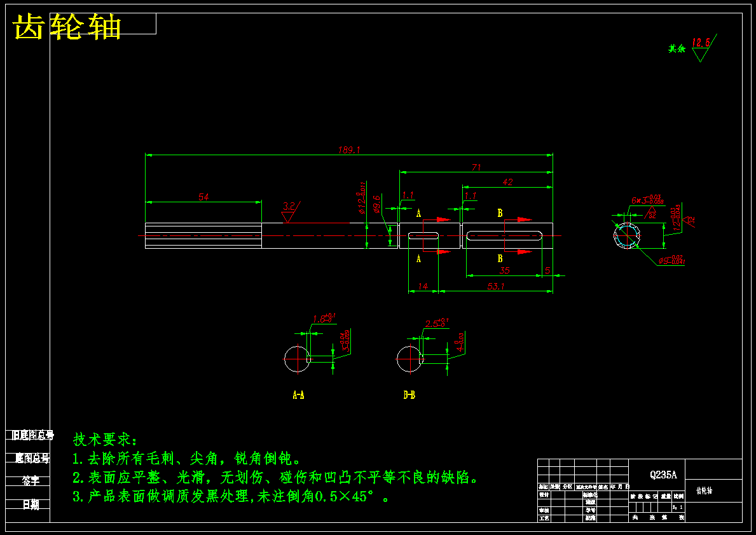Click the A-A section view label

[x=298, y=395]
